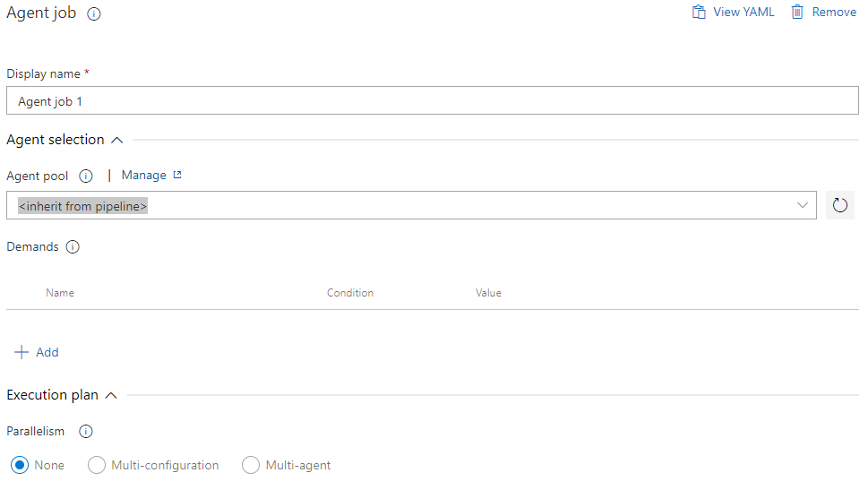Click the Remove button label

(x=834, y=13)
